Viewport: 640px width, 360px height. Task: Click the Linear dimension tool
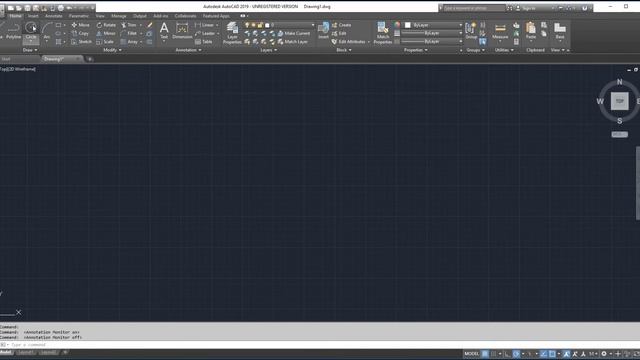[204, 25]
